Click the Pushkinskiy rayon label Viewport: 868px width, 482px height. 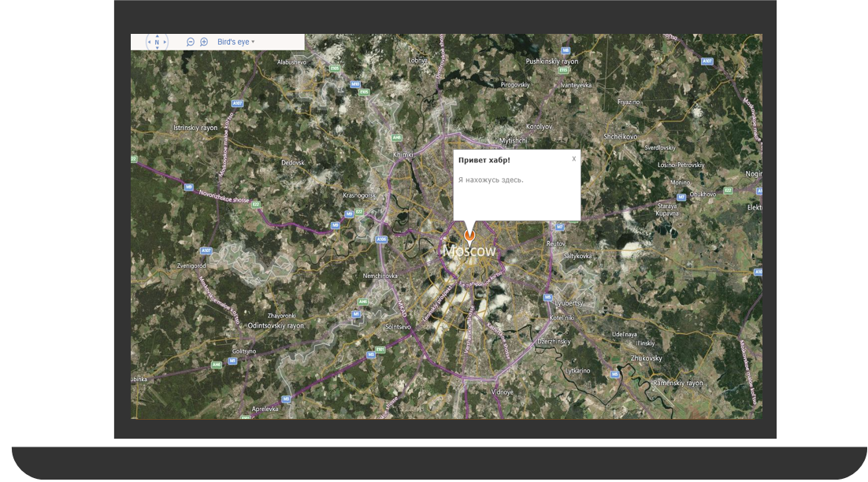tap(552, 61)
